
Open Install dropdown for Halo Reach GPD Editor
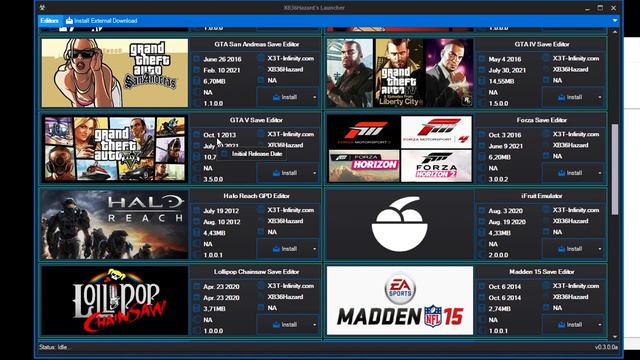pos(314,249)
